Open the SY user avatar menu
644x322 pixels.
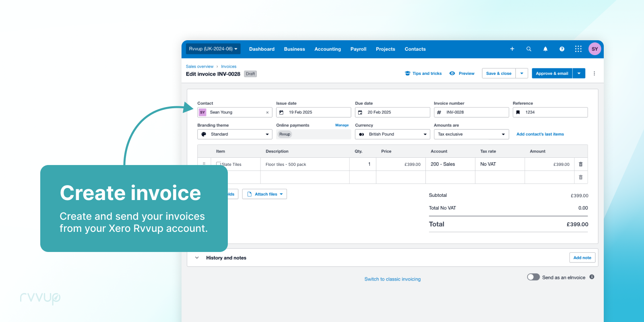[x=594, y=49]
